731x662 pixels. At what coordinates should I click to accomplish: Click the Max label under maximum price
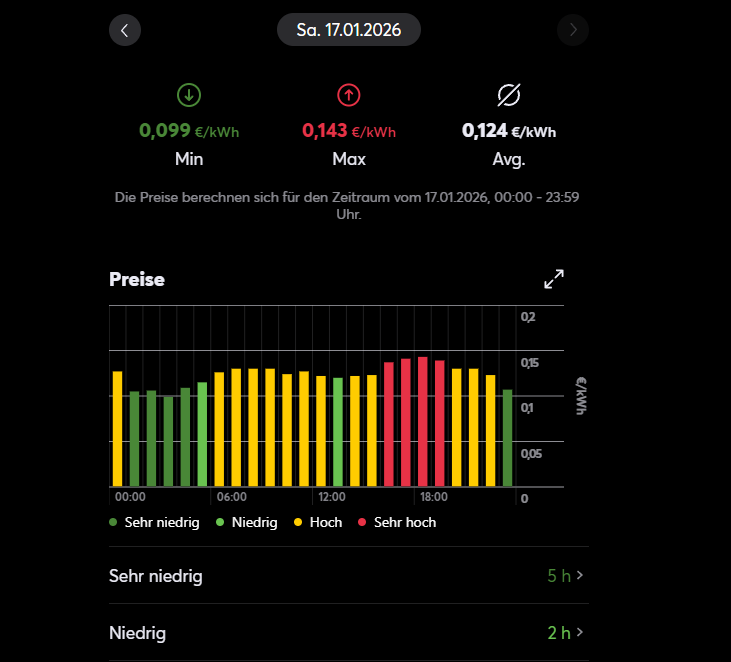[349, 159]
